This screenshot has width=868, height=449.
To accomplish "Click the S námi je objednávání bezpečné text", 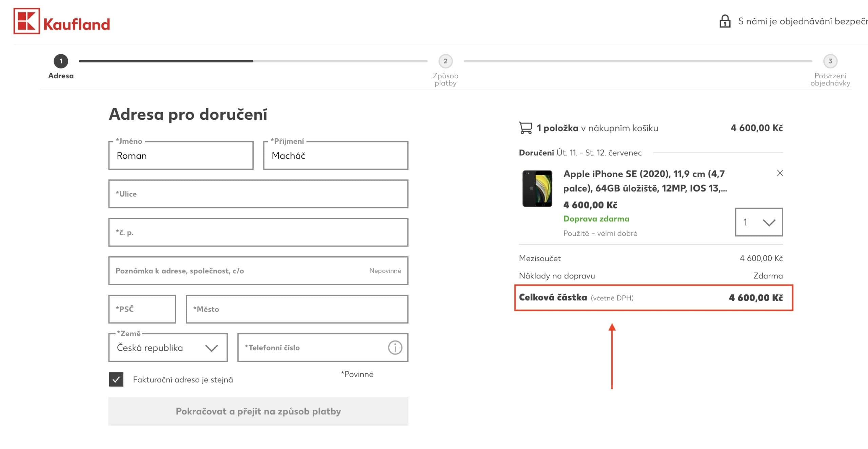I will 803,21.
